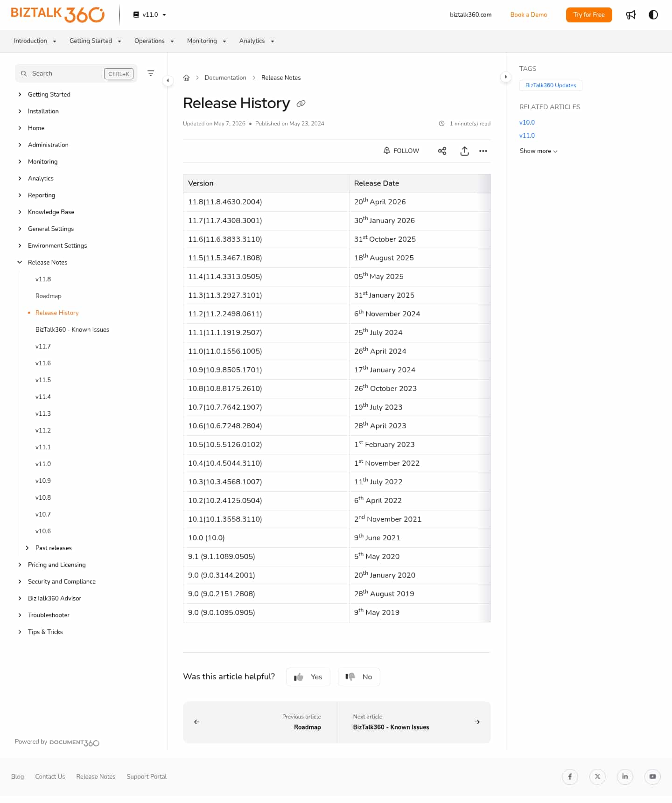This screenshot has height=803, width=672.
Task: Click Release Notes in the breadcrumb
Action: [281, 77]
